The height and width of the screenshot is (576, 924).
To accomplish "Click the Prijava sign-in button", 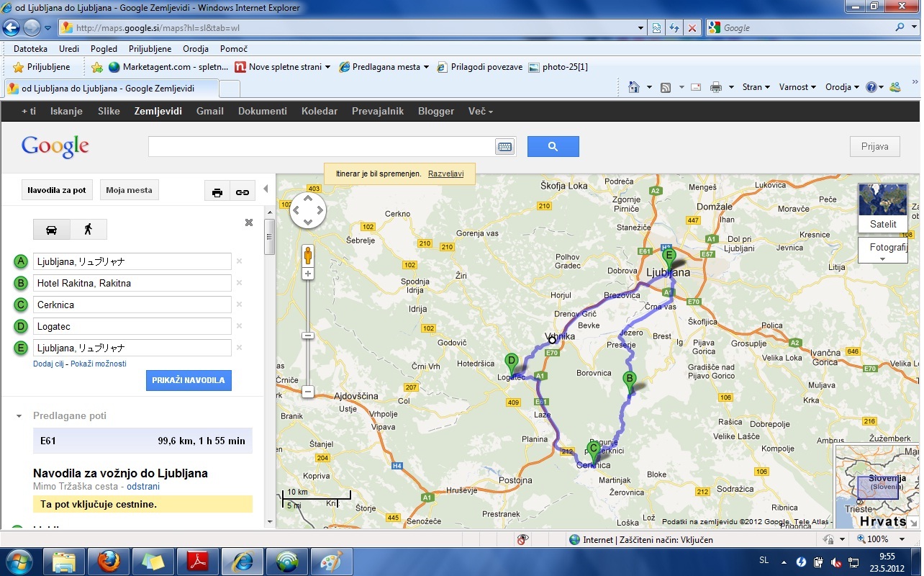I will tap(875, 146).
